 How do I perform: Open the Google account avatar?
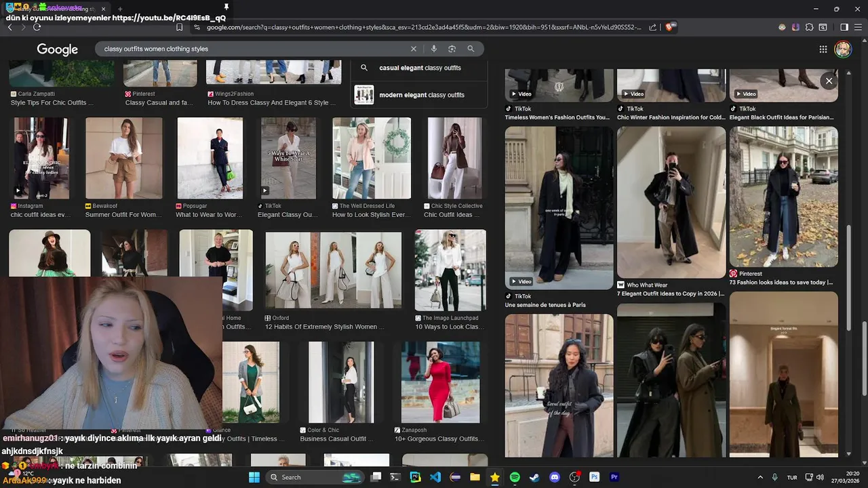pyautogui.click(x=842, y=49)
